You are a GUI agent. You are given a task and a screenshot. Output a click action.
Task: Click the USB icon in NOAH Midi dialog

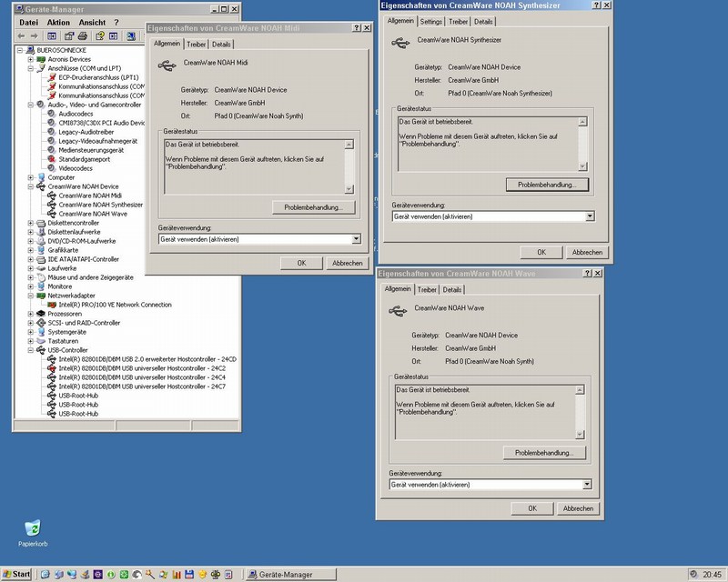(167, 65)
